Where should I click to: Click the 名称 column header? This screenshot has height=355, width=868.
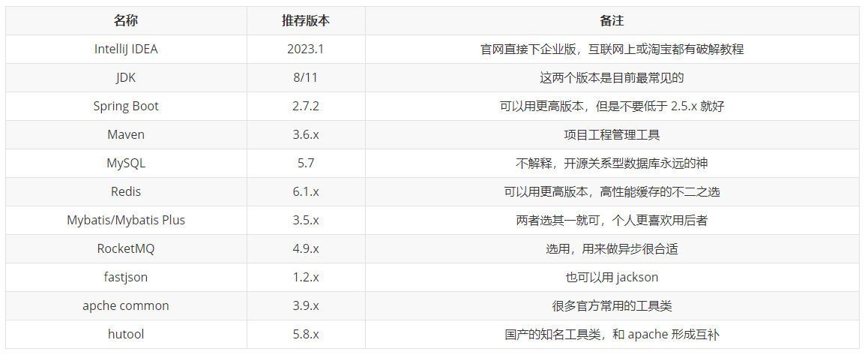pyautogui.click(x=126, y=20)
